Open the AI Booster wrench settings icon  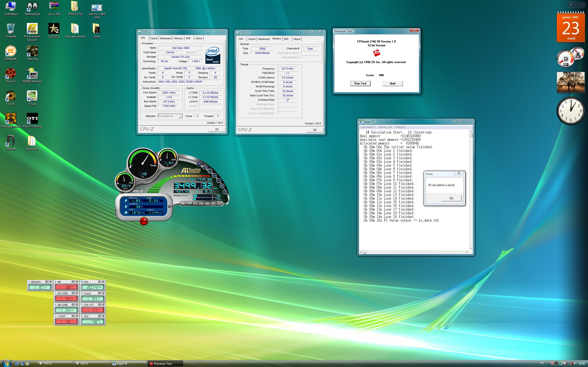pos(205,167)
